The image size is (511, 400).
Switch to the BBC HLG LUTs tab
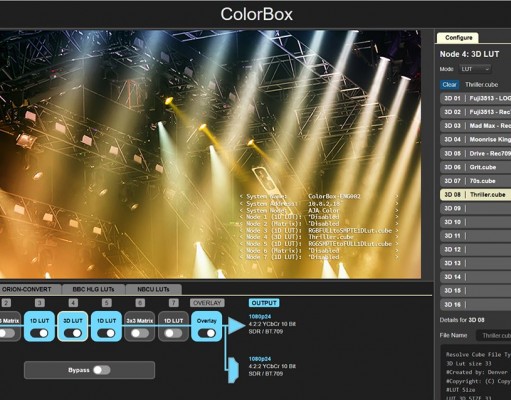pyautogui.click(x=93, y=289)
